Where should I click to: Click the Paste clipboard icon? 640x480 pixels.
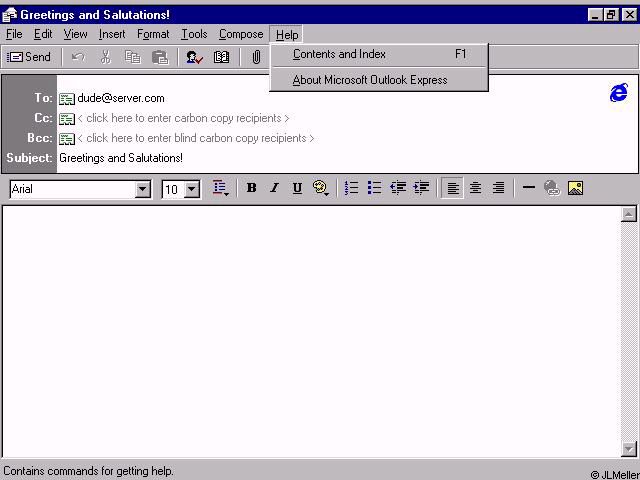pos(160,57)
